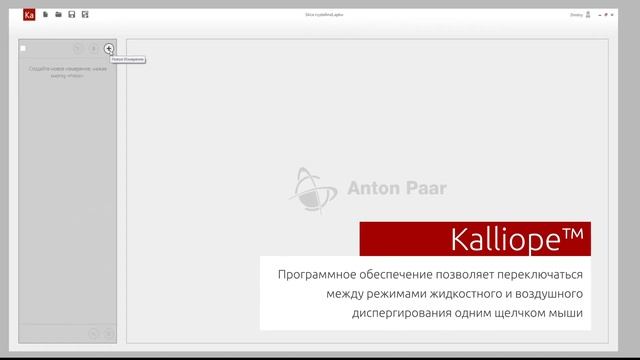Tick the select-all checkbox in measurement panel
Screen dimensions: 640x360
(23, 48)
